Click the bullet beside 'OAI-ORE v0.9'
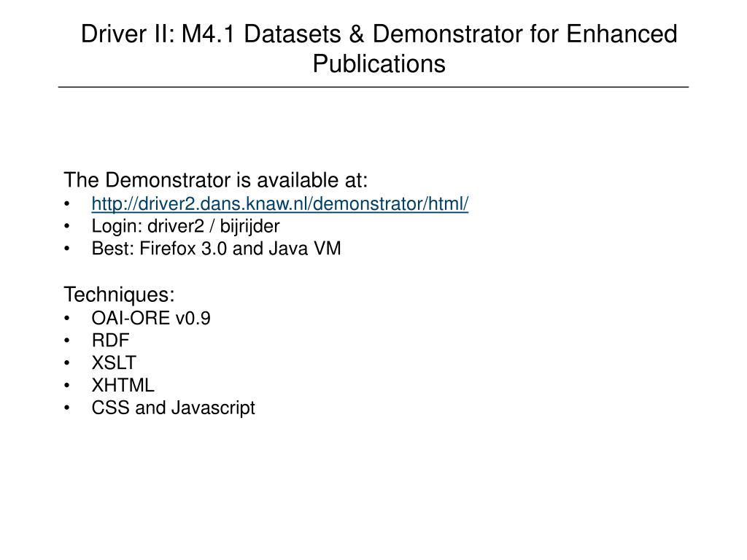 pyautogui.click(x=66, y=319)
